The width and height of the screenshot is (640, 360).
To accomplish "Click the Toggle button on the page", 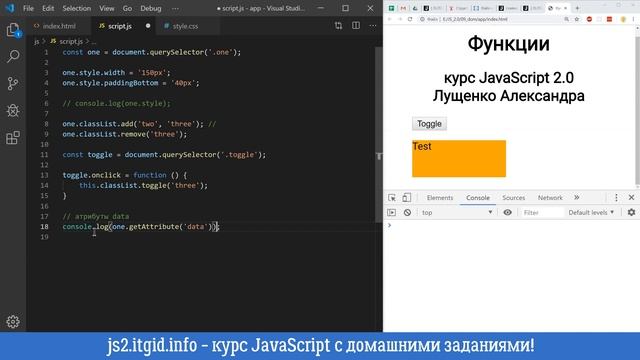I will click(x=429, y=124).
